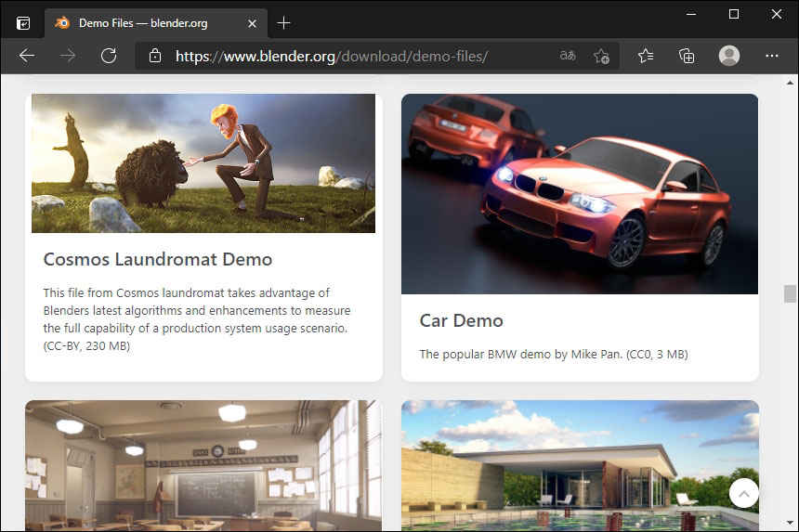This screenshot has height=532, width=799.
Task: Click the red BMW car preview image
Action: [x=580, y=194]
